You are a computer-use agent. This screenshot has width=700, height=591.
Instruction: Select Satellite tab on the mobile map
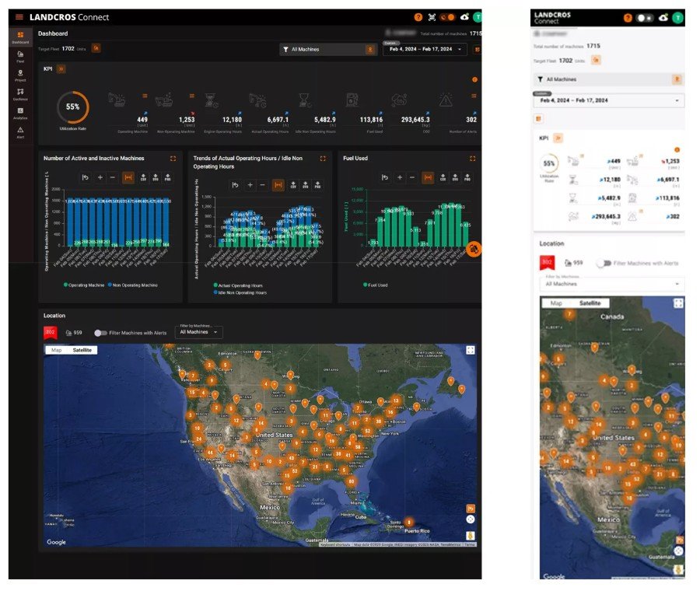(589, 303)
